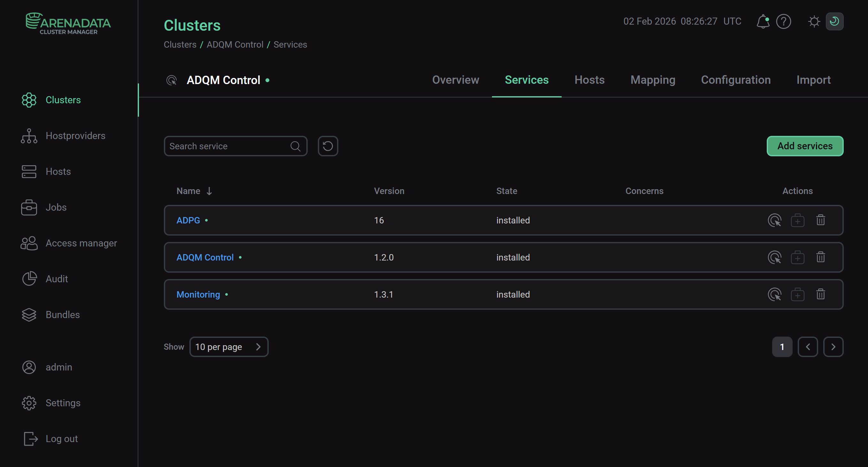This screenshot has width=868, height=467.
Task: Go to the next page chevron
Action: pyautogui.click(x=833, y=346)
